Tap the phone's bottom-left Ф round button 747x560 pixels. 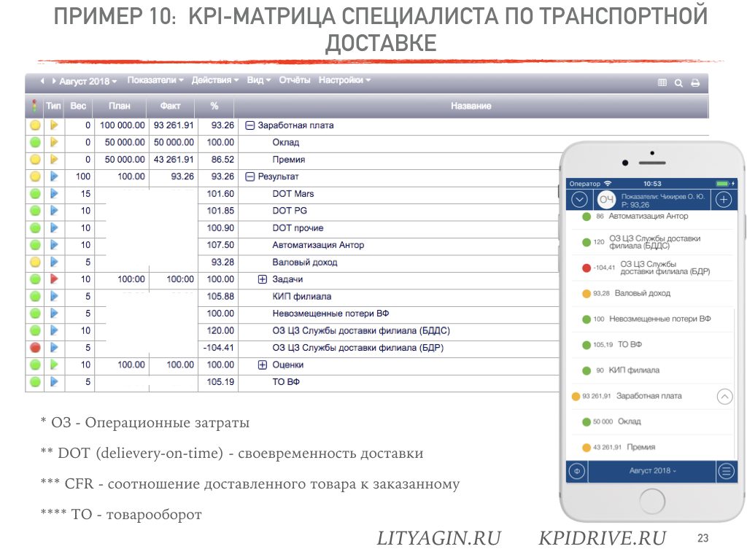point(577,472)
